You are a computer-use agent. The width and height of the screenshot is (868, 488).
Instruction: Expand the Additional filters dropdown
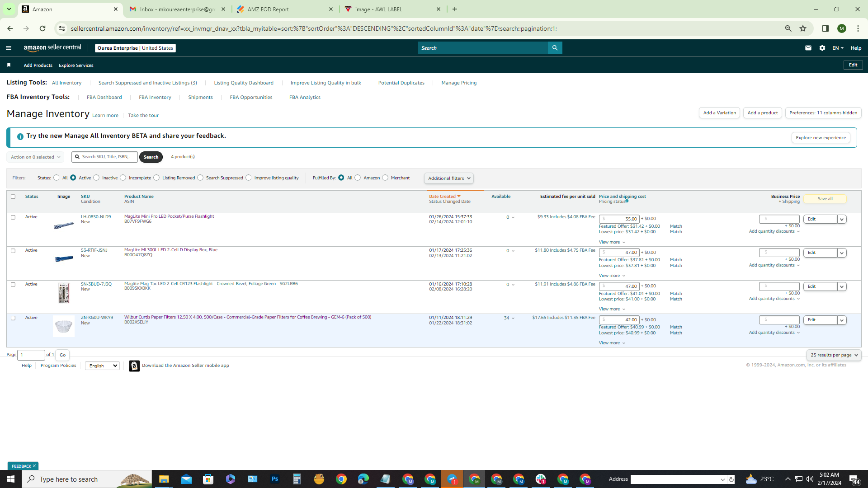448,178
